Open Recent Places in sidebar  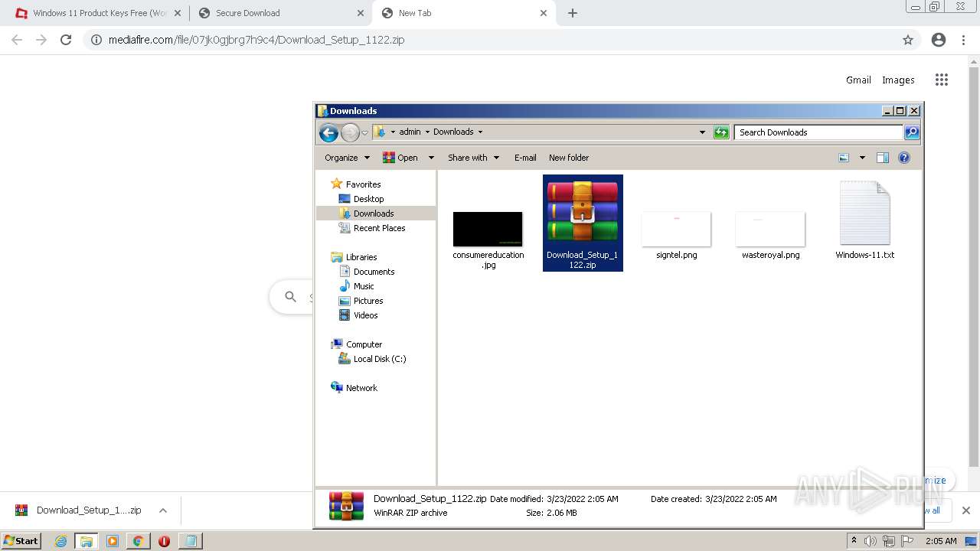[379, 228]
